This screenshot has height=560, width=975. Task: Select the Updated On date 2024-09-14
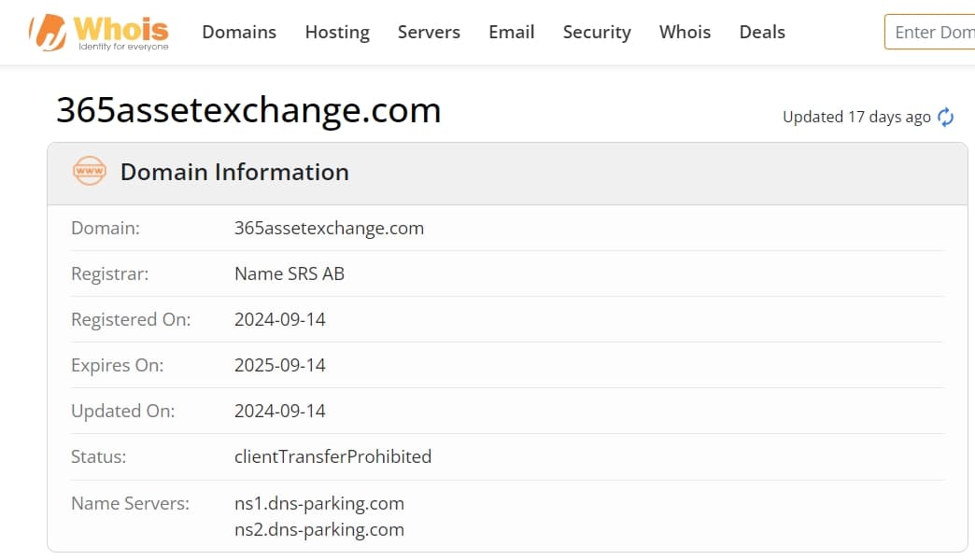pos(280,411)
